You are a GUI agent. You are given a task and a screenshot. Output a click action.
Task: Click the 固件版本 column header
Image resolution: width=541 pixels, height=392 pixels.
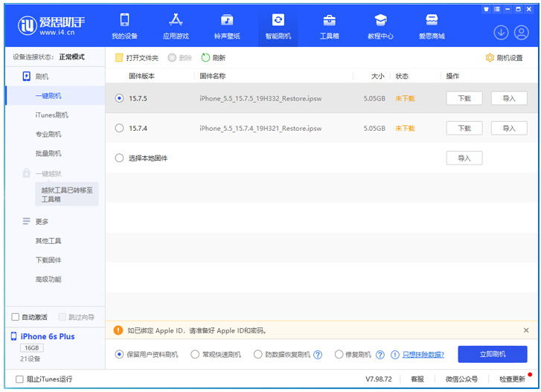[x=141, y=76]
